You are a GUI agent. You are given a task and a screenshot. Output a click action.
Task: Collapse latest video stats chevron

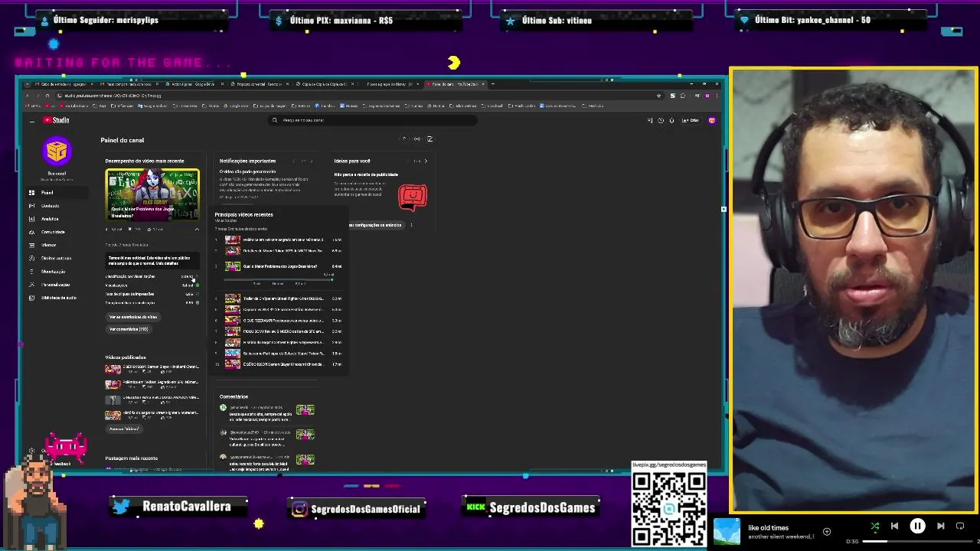click(x=197, y=229)
